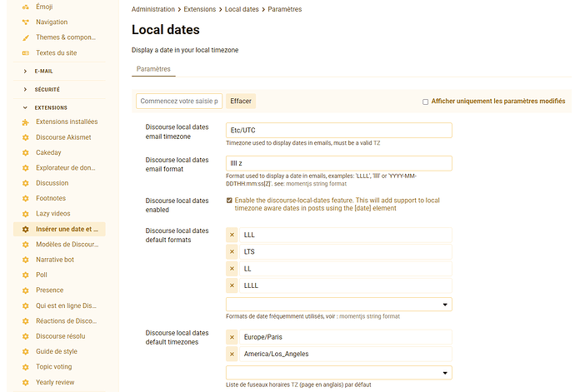
Task: Click the Réactions de Discourse gear icon
Action: click(x=25, y=321)
